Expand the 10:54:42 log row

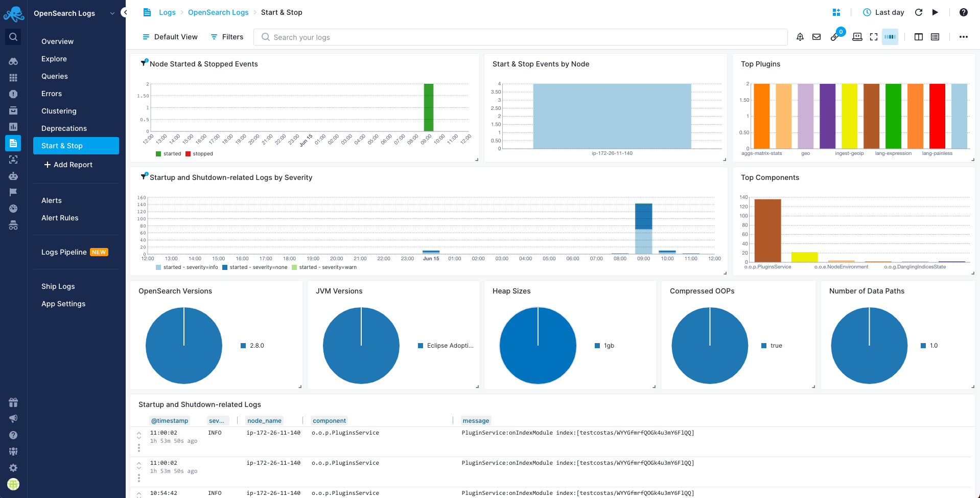tap(139, 494)
